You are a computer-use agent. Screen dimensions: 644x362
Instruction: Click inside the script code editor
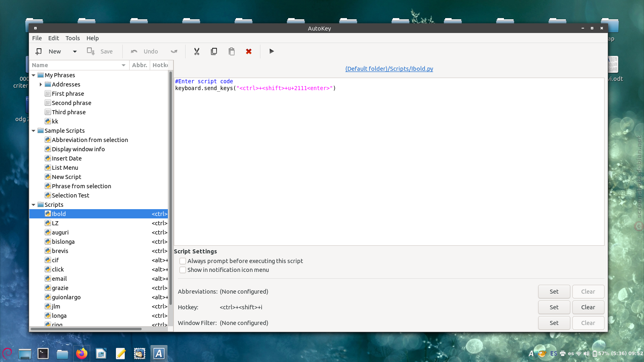[x=389, y=162]
